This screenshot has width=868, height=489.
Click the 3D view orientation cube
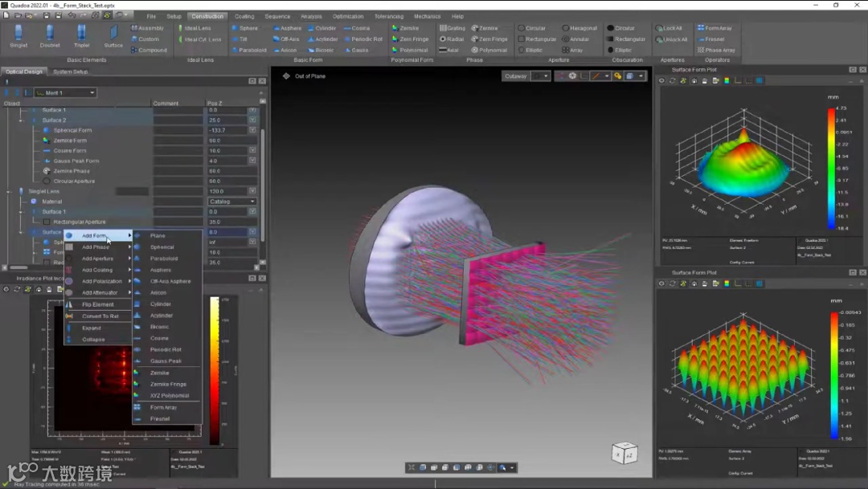[x=624, y=453]
